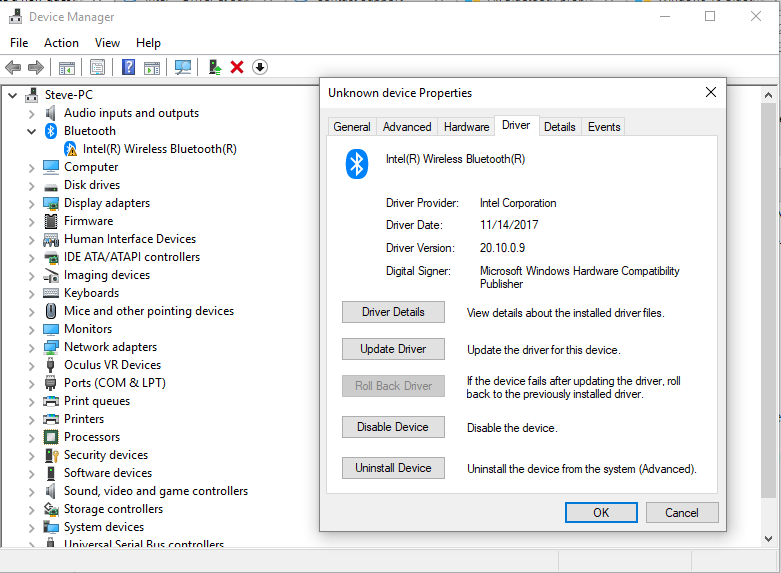
Task: Click the Firmware chip icon
Action: 51,221
